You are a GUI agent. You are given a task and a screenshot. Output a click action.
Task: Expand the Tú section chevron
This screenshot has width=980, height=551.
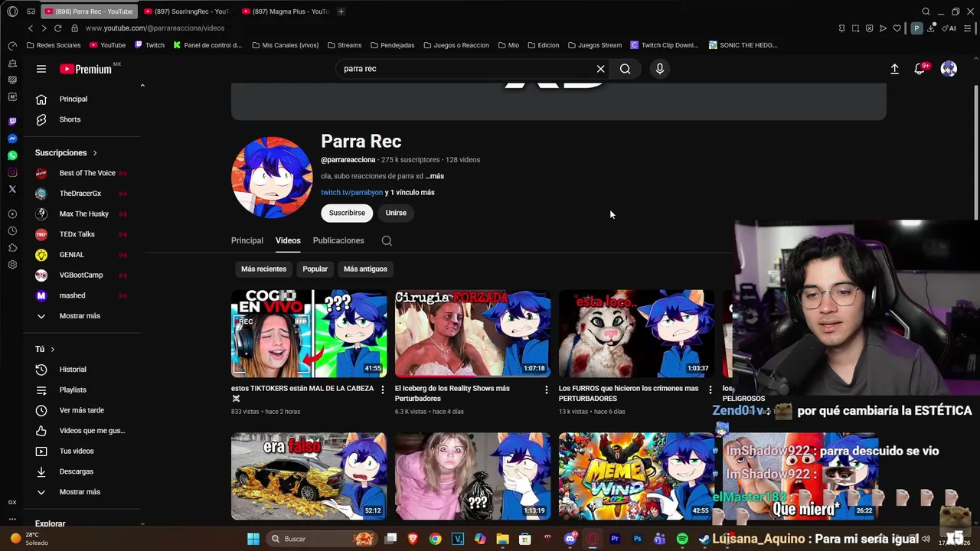point(52,349)
